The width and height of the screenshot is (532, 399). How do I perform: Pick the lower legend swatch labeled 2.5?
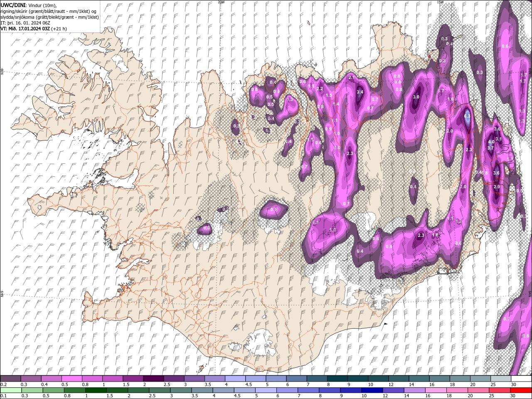[160, 390]
